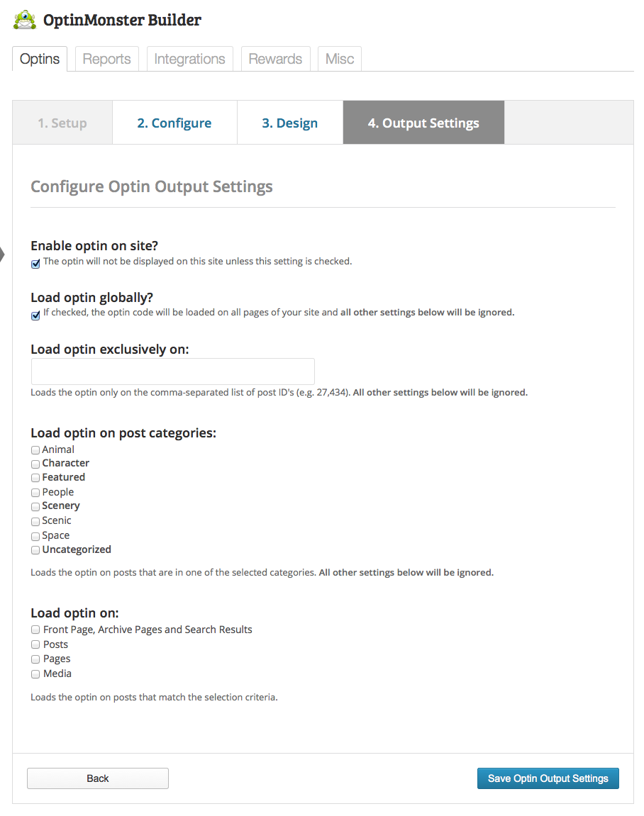Click the Back button

98,778
